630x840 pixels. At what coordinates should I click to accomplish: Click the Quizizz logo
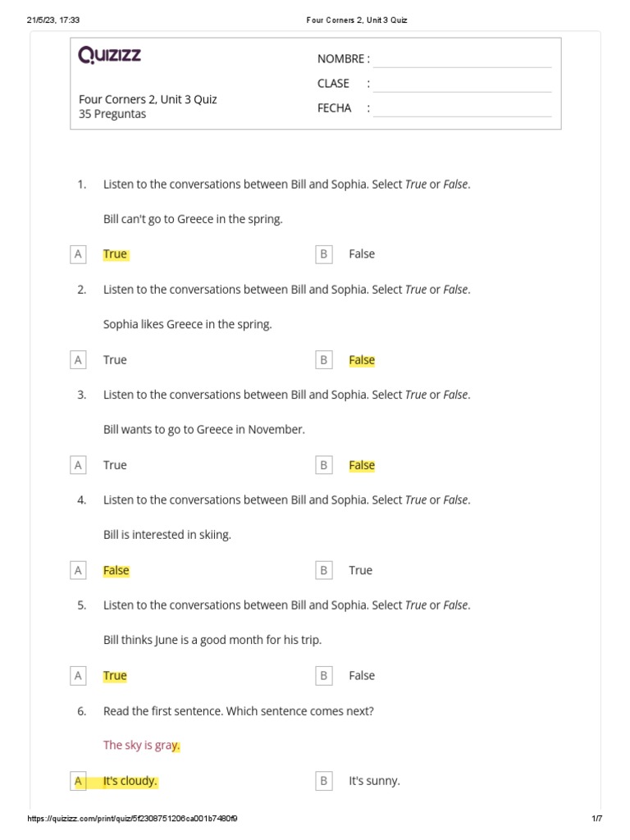point(109,55)
